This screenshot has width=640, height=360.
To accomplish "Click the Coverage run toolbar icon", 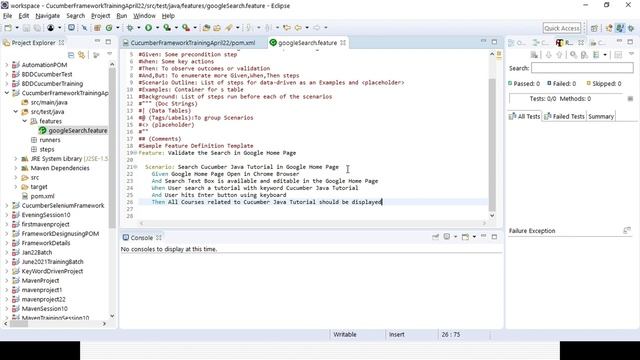I will point(167,28).
